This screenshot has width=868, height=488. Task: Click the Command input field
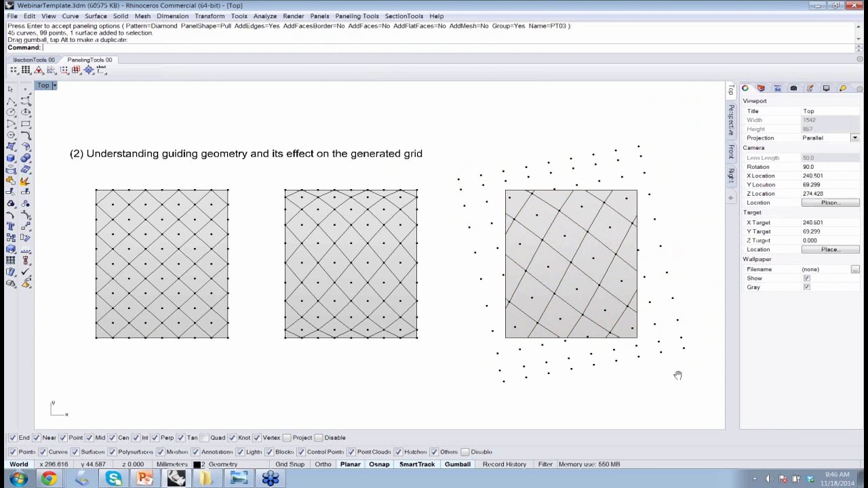[x=448, y=47]
